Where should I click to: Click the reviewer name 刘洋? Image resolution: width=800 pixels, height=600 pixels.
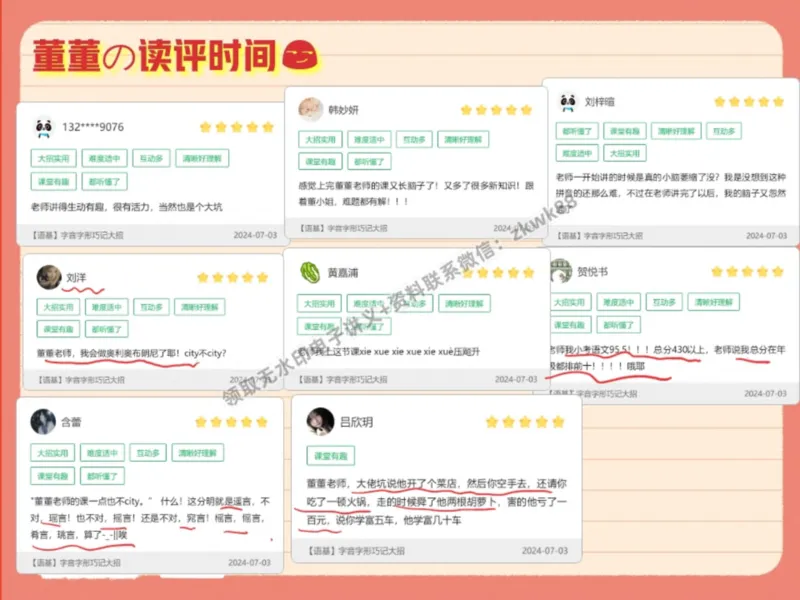click(76, 278)
